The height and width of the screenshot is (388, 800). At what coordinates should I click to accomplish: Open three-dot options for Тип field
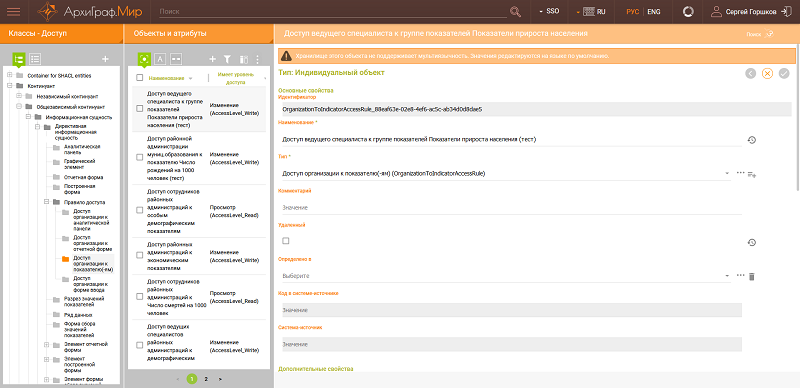(x=741, y=173)
